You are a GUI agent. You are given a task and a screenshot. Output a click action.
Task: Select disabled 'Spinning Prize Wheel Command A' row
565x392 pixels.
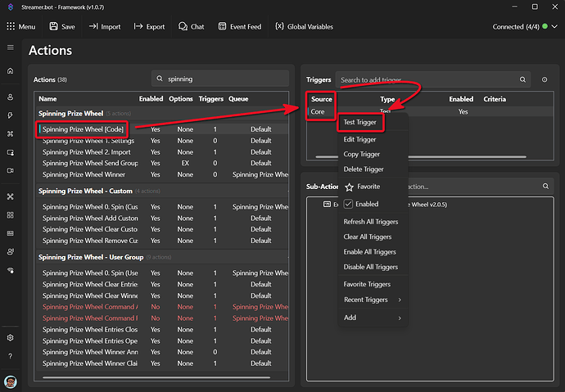(x=162, y=307)
